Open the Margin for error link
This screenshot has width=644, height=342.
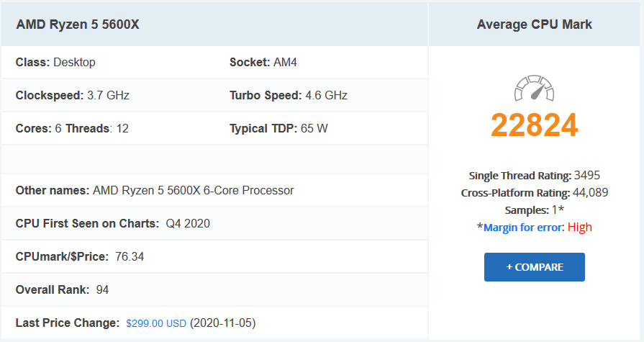(x=524, y=228)
